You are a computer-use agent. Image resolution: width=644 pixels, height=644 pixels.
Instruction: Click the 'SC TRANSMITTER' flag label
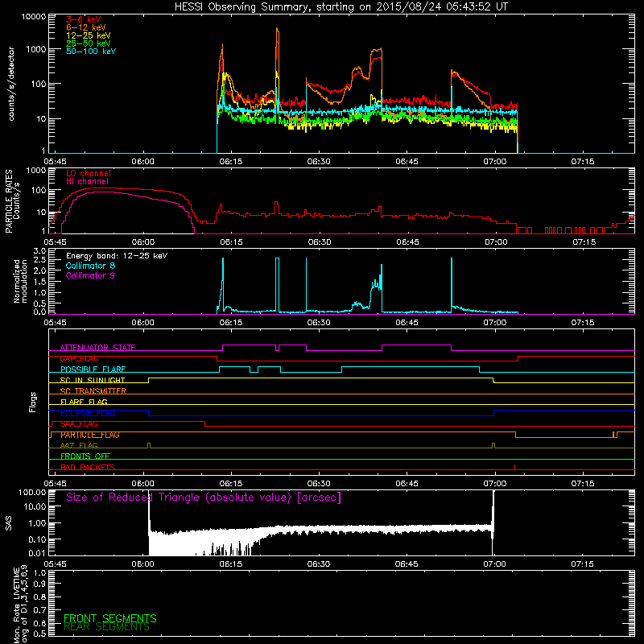pos(93,391)
